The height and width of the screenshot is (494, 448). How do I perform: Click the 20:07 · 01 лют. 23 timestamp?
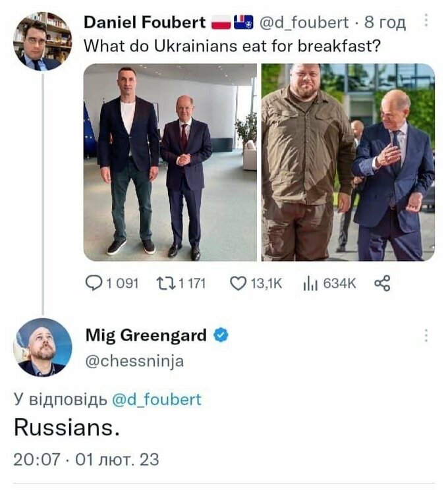86,458
